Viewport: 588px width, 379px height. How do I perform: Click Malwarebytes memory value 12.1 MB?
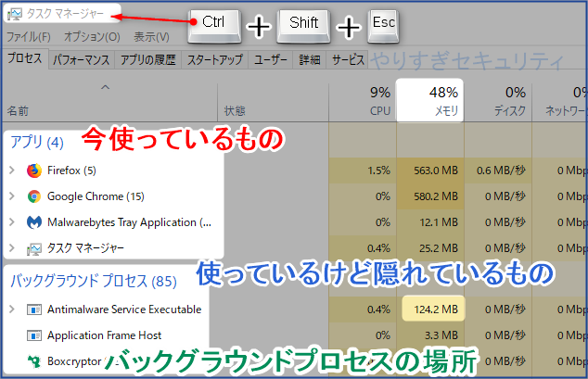click(439, 222)
